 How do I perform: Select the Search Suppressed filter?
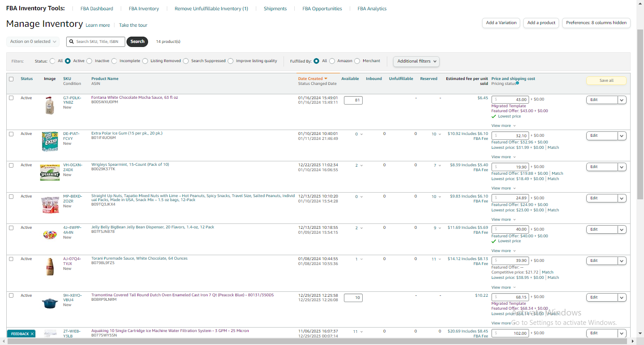[x=186, y=61]
